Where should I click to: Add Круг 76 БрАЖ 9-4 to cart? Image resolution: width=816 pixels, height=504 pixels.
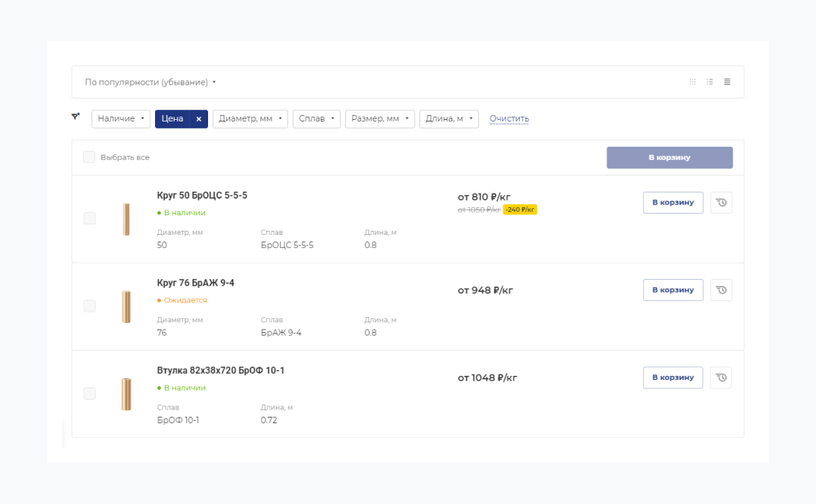click(672, 290)
